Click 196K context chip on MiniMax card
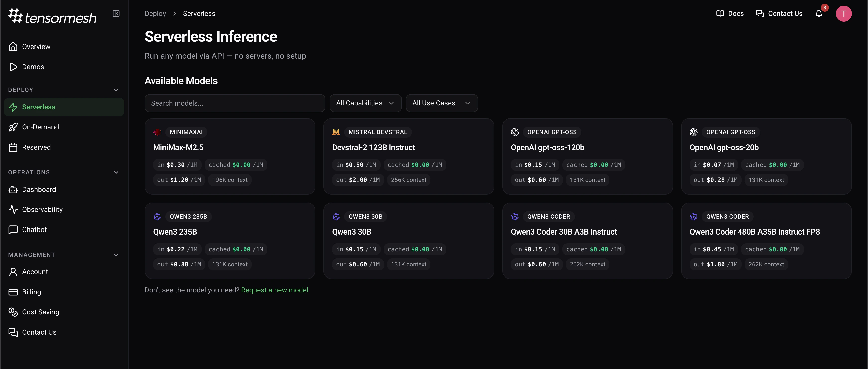Viewport: 868px width, 369px height. [230, 180]
